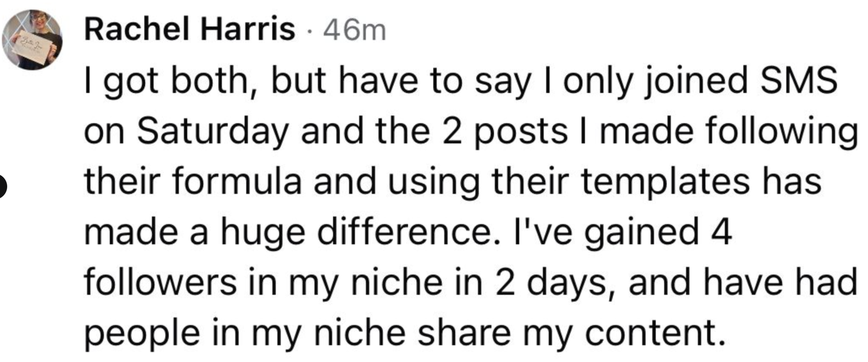Click the word "huge" in the comment

pos(263,234)
